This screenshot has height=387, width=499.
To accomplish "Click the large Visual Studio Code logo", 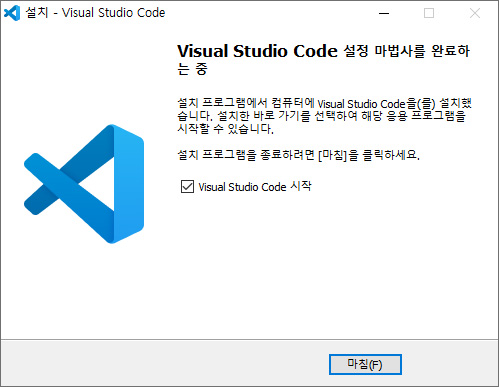I will (x=84, y=184).
